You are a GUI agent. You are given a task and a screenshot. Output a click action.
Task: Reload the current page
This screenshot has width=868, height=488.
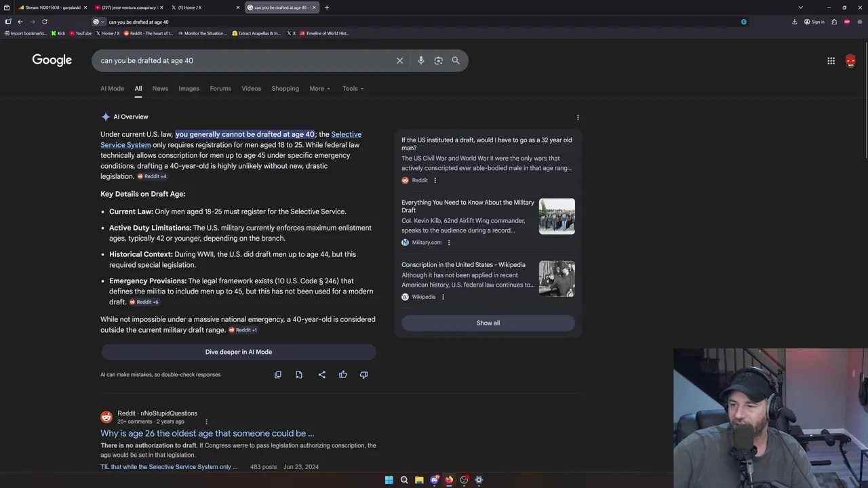coord(45,22)
